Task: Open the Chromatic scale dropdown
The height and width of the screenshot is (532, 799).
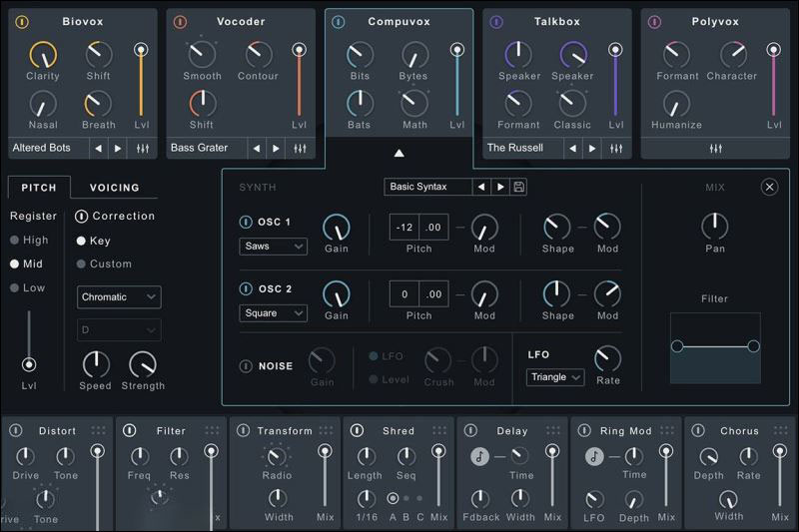Action: click(119, 296)
